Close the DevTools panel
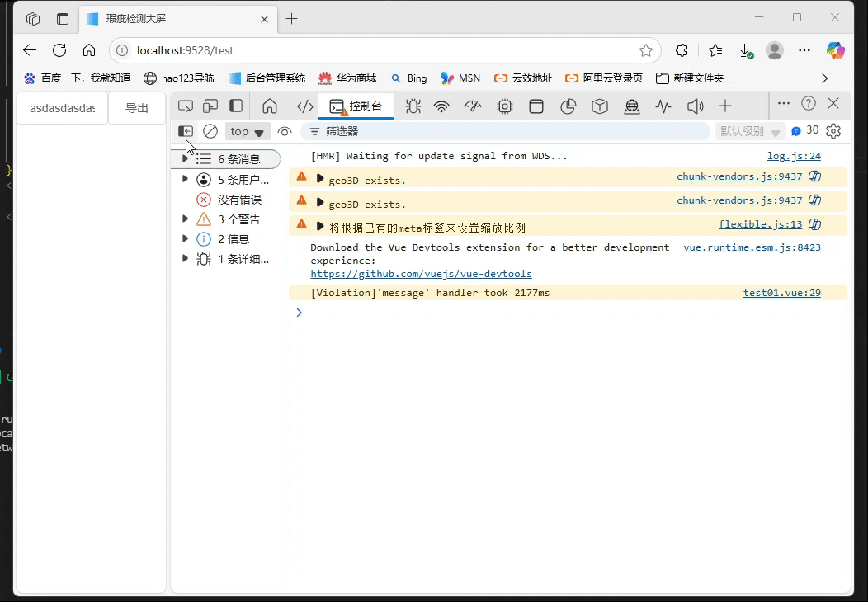 coord(833,103)
